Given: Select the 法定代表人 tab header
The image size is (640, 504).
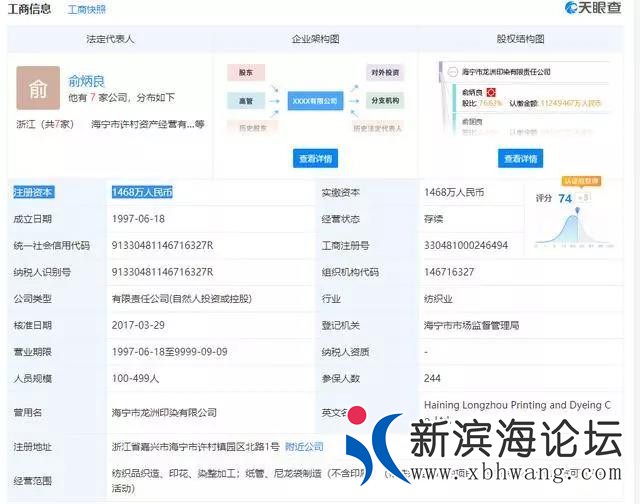Looking at the screenshot, I should pyautogui.click(x=110, y=39).
